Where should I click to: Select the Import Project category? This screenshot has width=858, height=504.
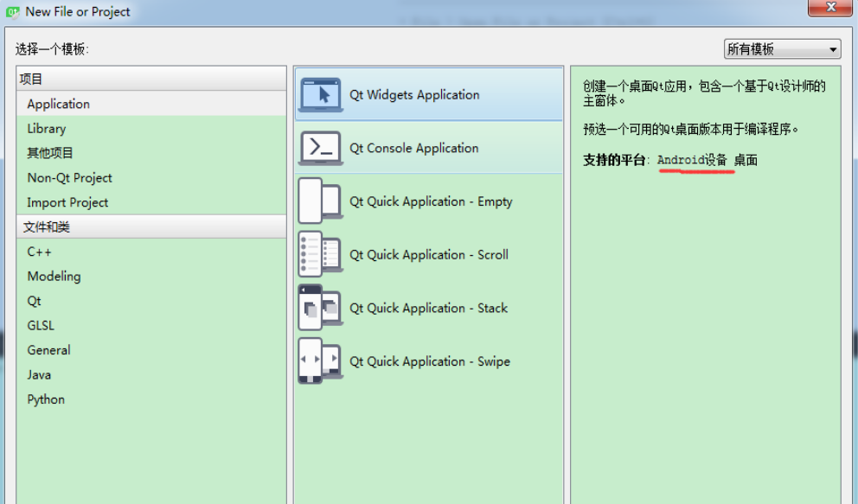pyautogui.click(x=151, y=202)
